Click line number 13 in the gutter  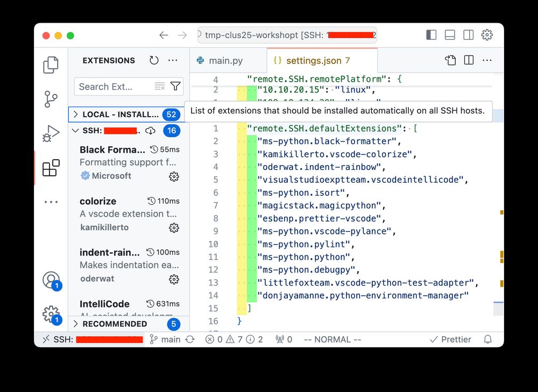coord(213,283)
